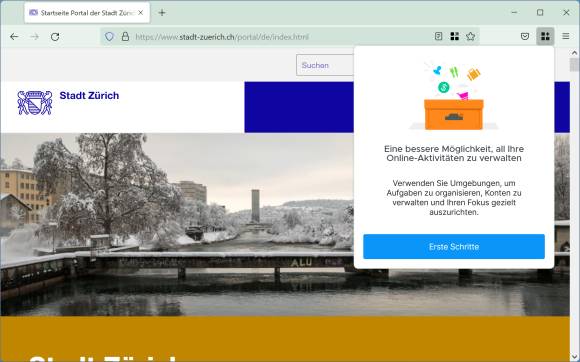
Task: Select the Startseite Portal der Stadt Zürich tab
Action: (87, 13)
